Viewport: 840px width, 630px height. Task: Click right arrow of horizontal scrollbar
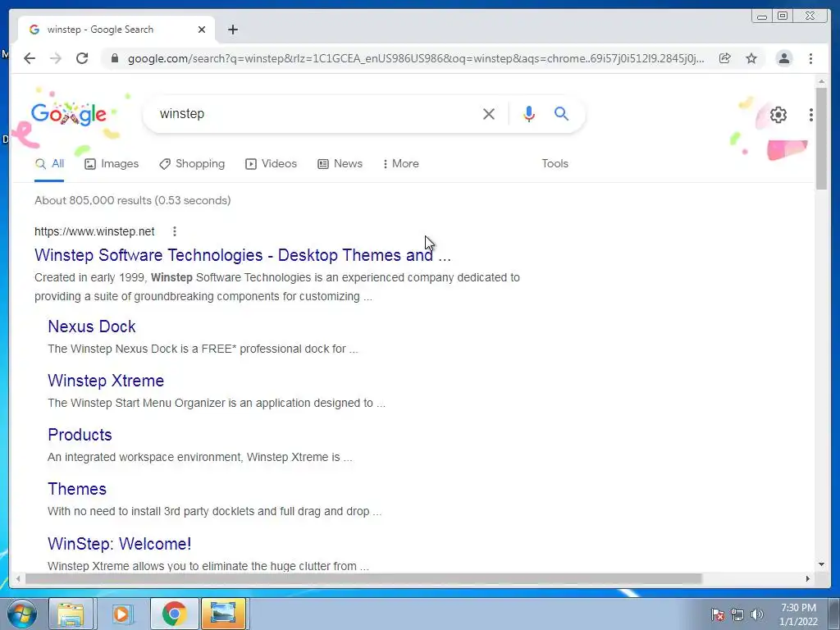808,578
